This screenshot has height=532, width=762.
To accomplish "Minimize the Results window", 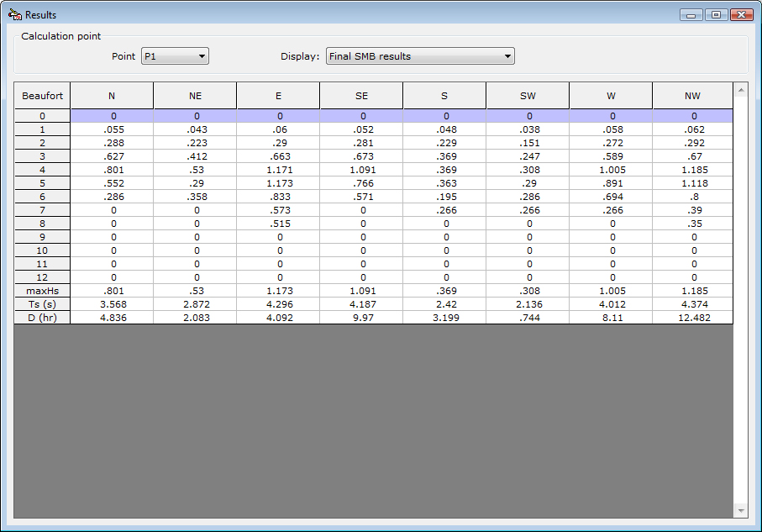I will click(x=693, y=15).
